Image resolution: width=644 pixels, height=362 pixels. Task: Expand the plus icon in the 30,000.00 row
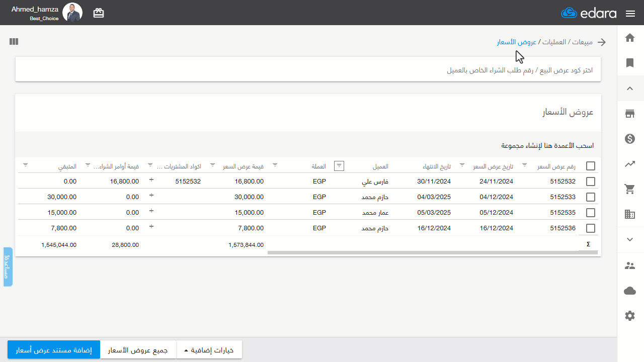tap(151, 196)
